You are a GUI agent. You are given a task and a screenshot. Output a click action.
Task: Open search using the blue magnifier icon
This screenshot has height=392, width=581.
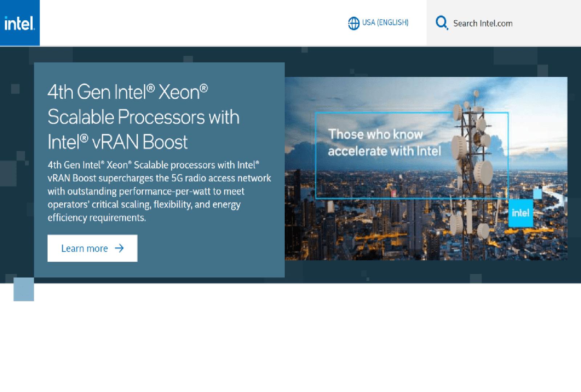(x=441, y=23)
